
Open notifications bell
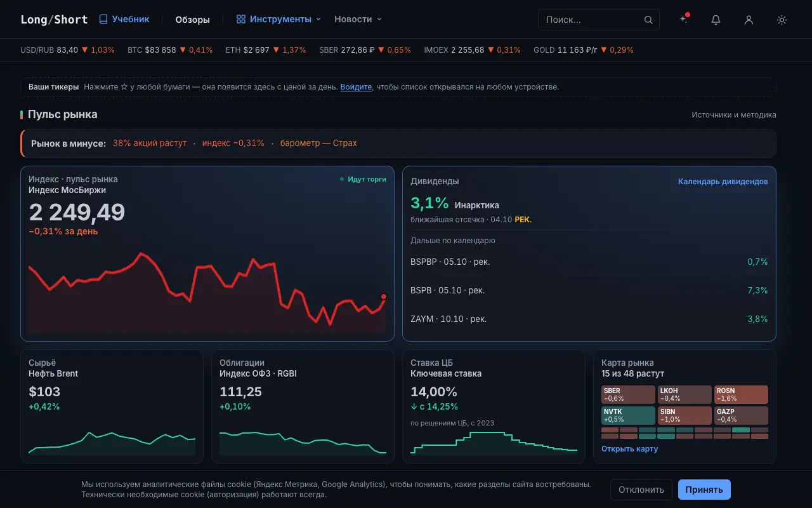click(x=716, y=20)
